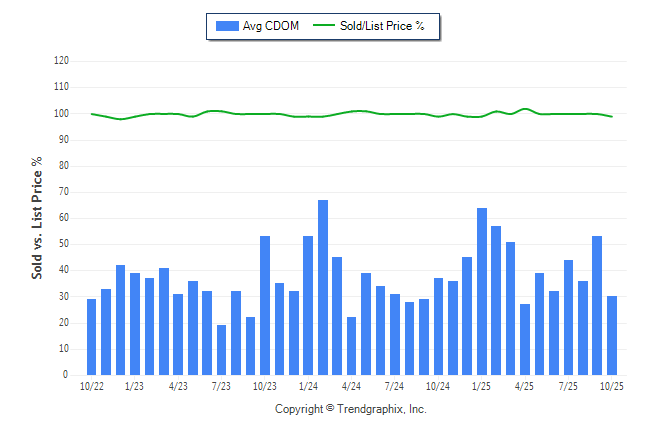
Task: Toggle the Sold/List Price % legend label
Action: point(383,26)
